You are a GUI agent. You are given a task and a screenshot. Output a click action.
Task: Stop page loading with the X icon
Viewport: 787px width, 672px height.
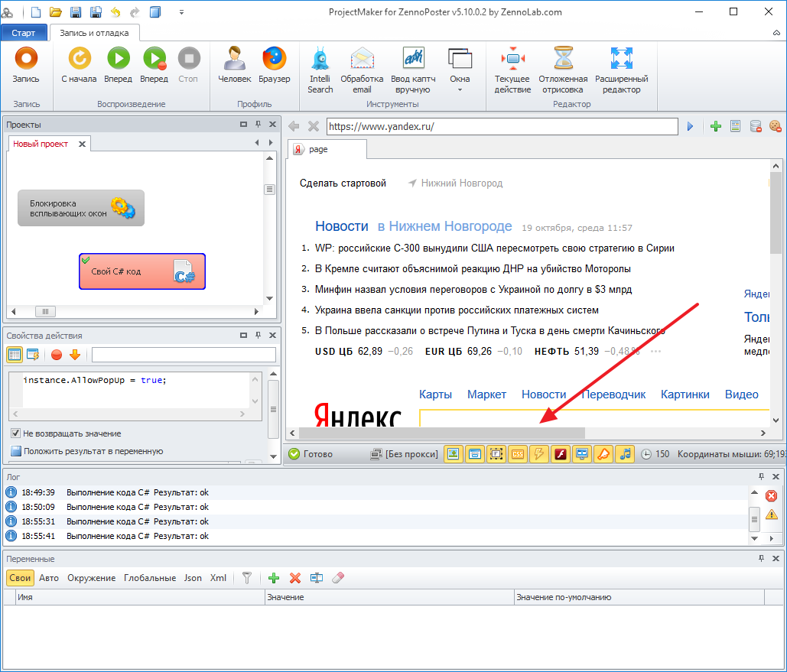tap(314, 126)
